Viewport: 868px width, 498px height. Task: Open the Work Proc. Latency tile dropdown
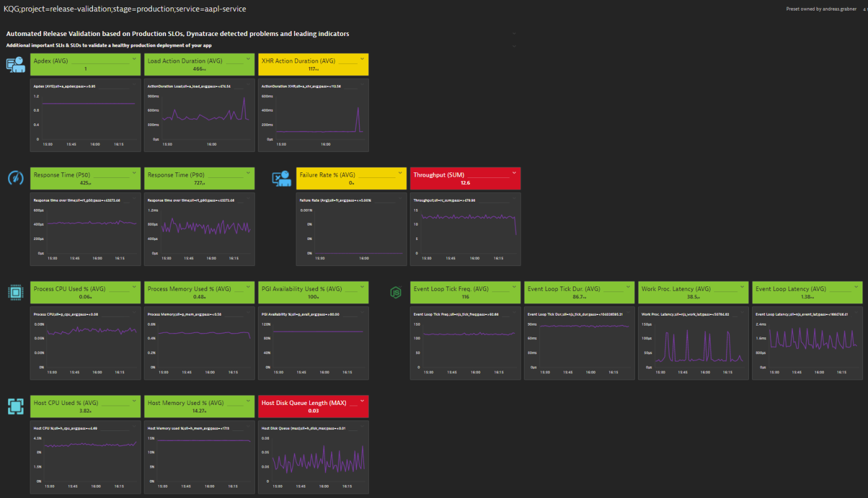click(742, 286)
